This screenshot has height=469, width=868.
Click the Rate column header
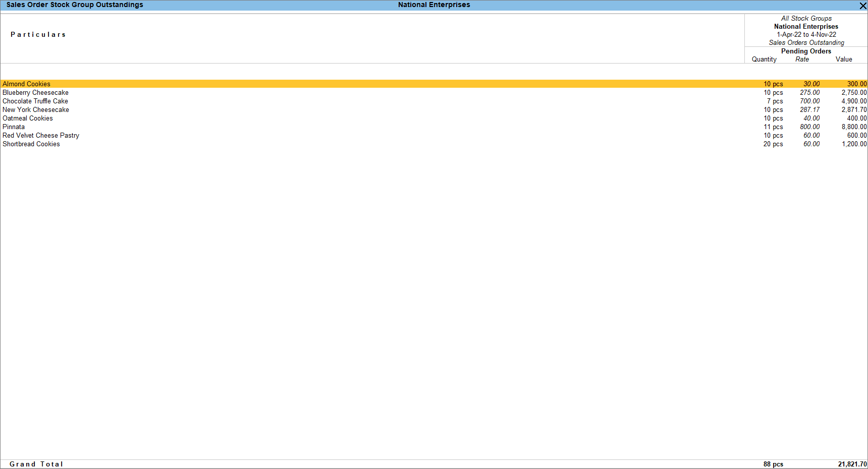click(x=802, y=60)
